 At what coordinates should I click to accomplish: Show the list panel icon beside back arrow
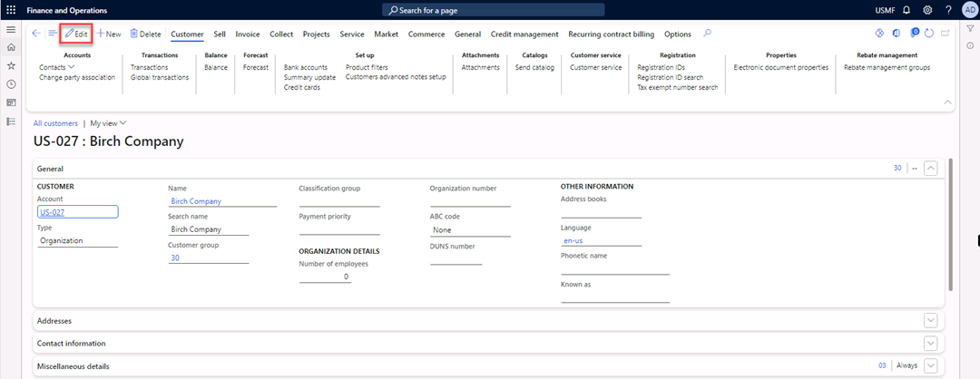[53, 34]
